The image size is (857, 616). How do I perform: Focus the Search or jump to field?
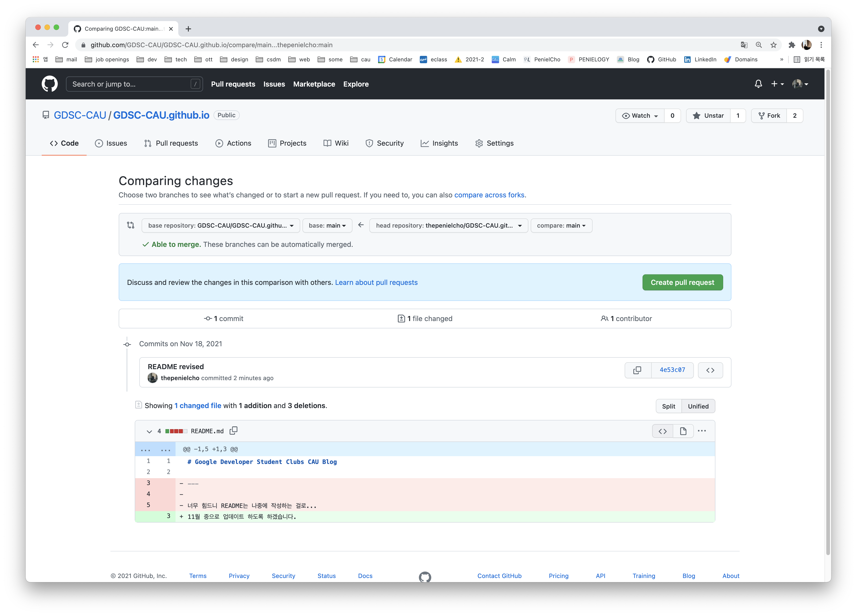(134, 84)
